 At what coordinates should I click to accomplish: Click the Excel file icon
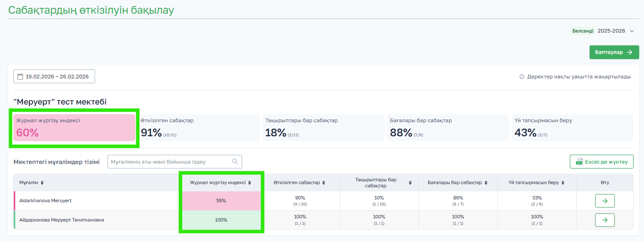point(579,162)
